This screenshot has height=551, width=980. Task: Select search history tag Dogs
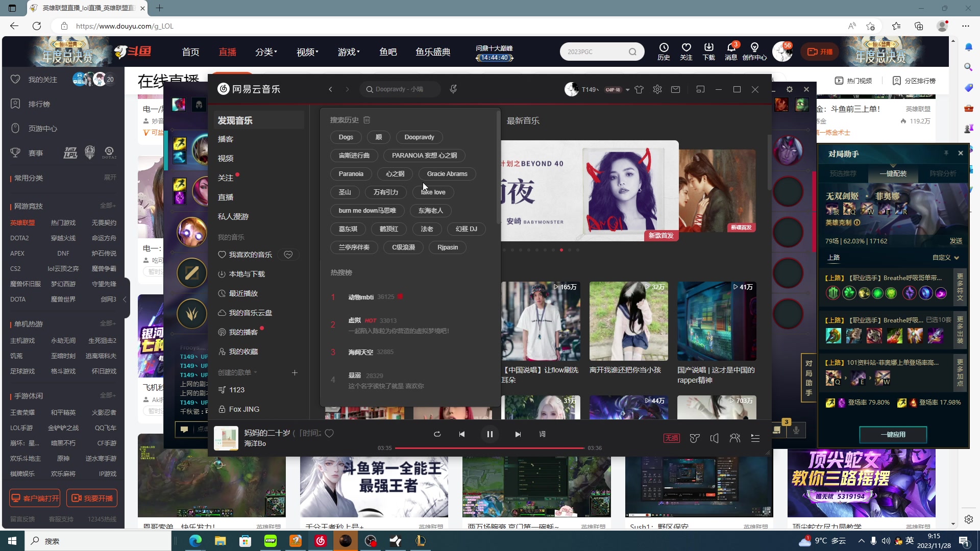(346, 137)
